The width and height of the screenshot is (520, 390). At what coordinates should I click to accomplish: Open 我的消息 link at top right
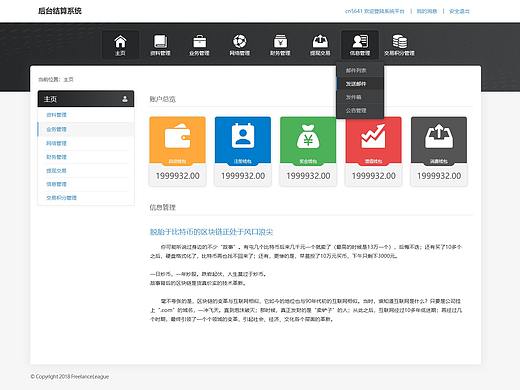click(427, 11)
